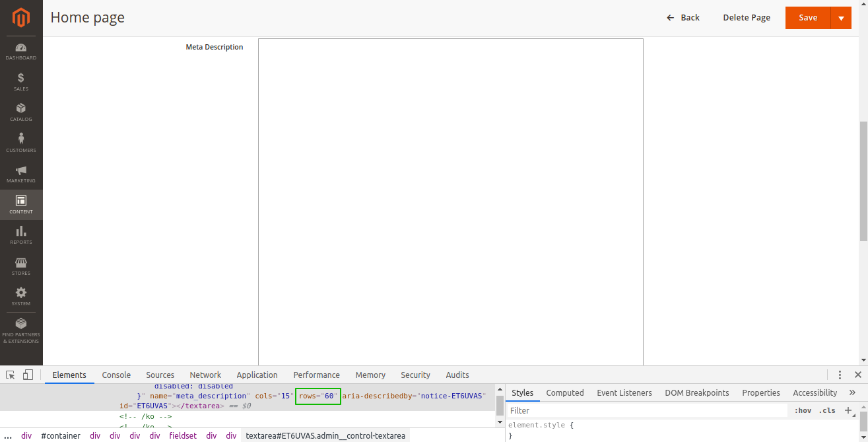Toggle the .cls class editor
The image size is (868, 442).
click(827, 410)
